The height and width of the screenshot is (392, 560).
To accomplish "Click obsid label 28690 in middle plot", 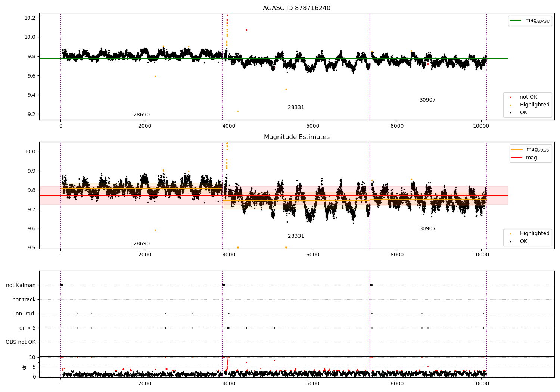I will pos(141,243).
